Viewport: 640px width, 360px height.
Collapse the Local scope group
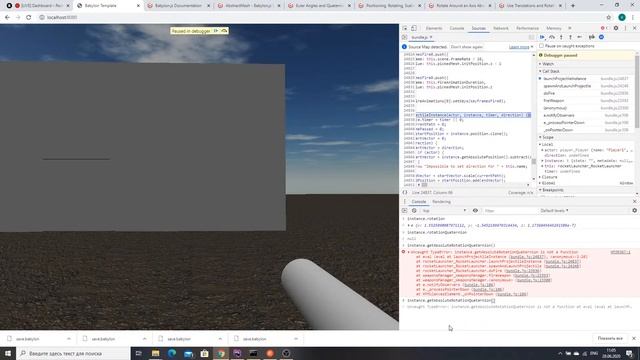pyautogui.click(x=546, y=144)
